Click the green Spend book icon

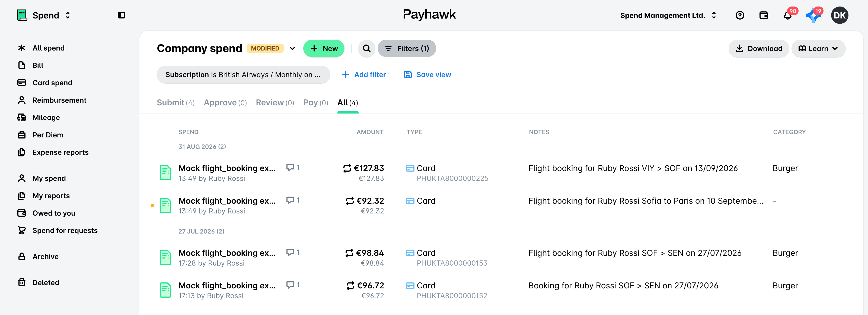(22, 15)
